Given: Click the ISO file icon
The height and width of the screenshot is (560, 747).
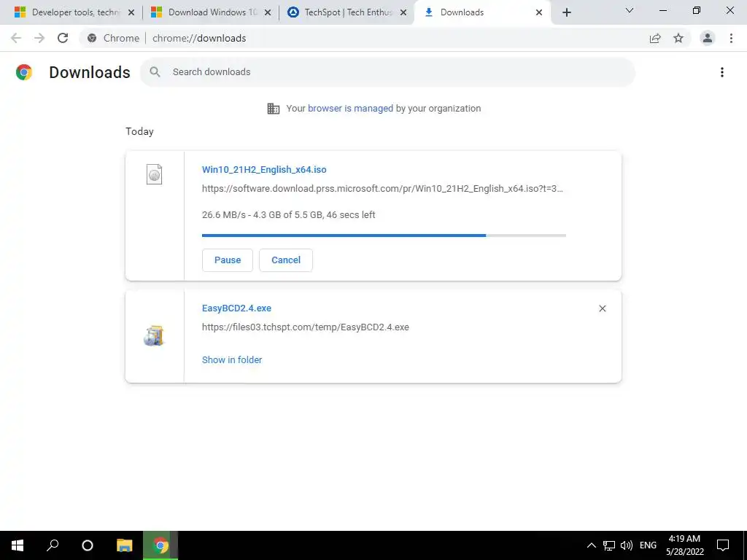Looking at the screenshot, I should (154, 174).
